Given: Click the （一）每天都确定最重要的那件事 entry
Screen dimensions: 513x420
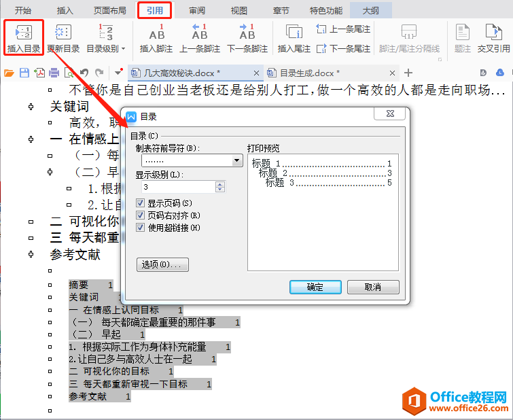Looking at the screenshot, I should click(156, 322).
